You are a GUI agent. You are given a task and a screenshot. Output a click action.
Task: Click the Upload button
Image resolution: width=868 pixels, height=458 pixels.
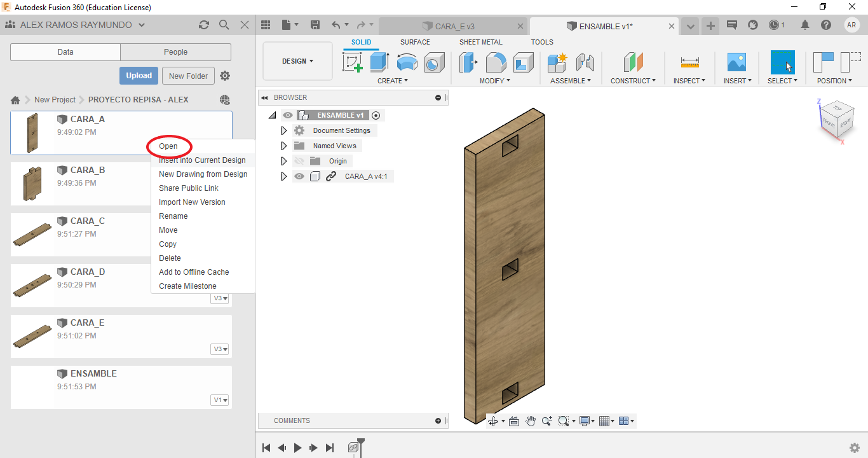click(x=139, y=76)
